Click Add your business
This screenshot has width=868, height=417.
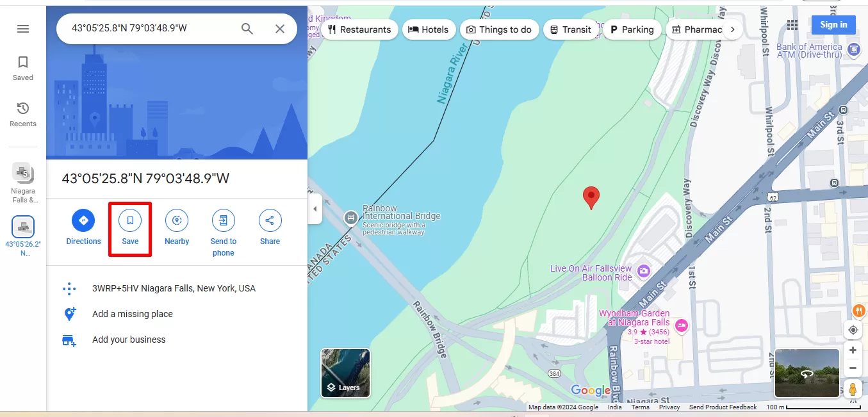177,339
